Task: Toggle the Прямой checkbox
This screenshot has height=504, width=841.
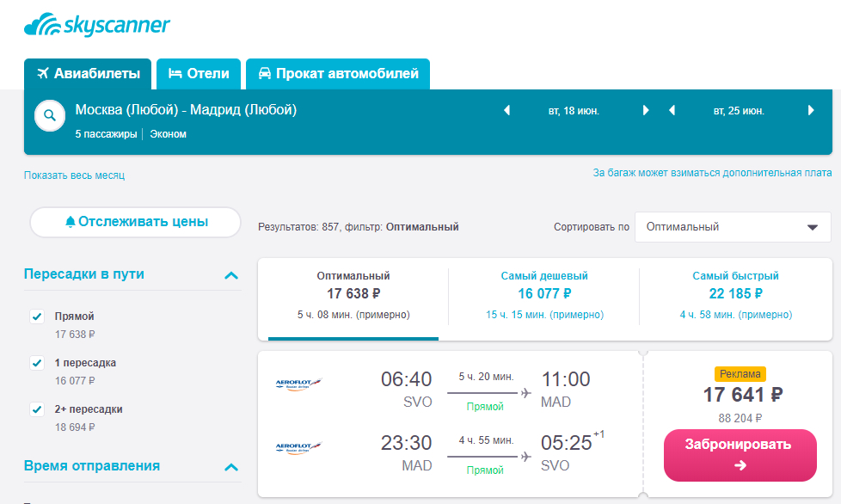Action: [37, 317]
